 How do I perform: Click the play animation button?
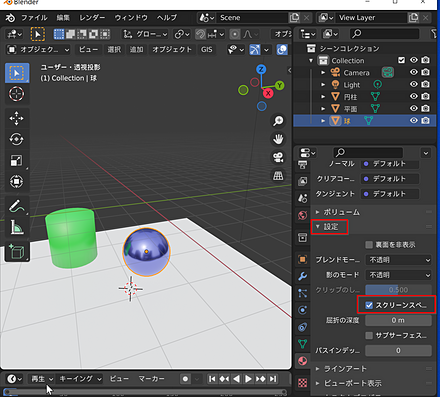(x=248, y=379)
